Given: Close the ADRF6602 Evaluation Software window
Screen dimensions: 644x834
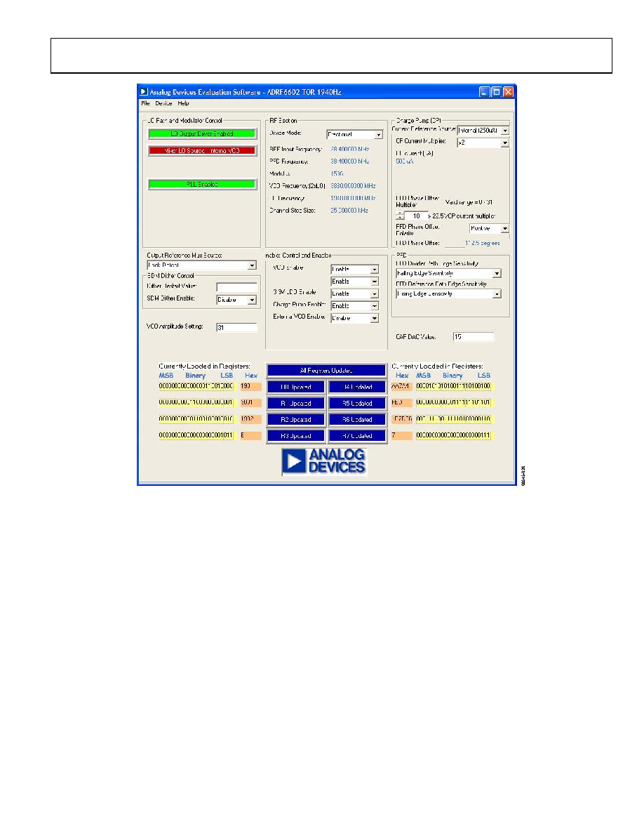Looking at the screenshot, I should 509,91.
